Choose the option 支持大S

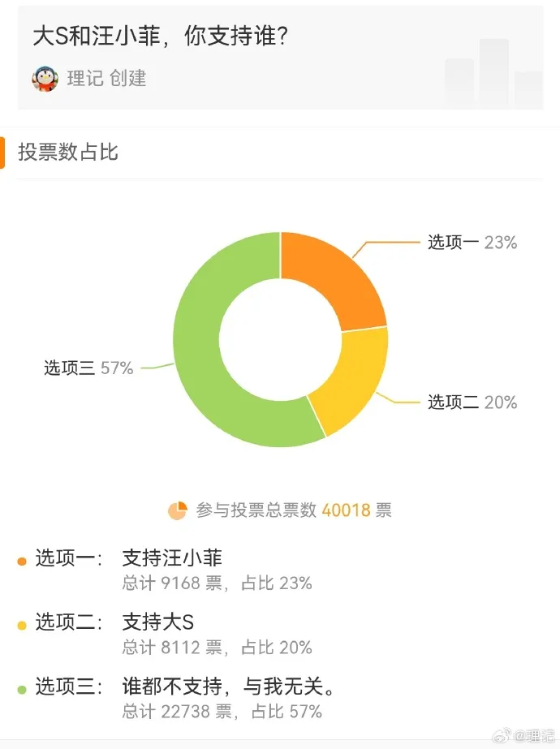(x=158, y=622)
